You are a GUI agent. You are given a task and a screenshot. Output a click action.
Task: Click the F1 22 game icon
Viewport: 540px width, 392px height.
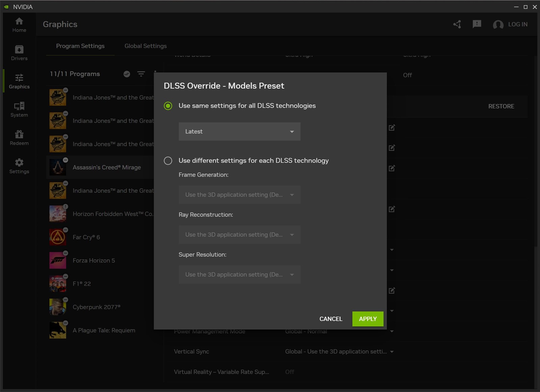pos(58,284)
